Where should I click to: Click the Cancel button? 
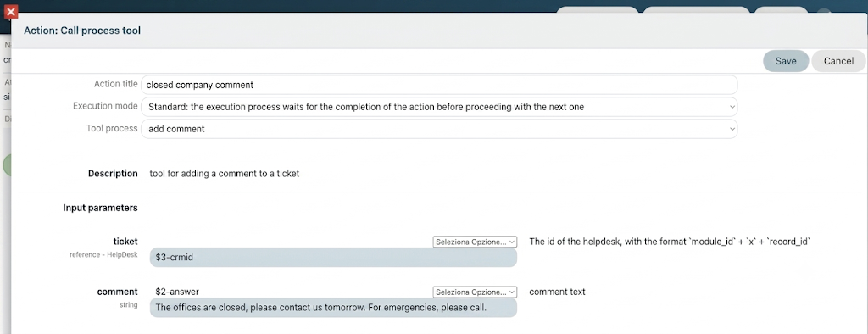838,61
